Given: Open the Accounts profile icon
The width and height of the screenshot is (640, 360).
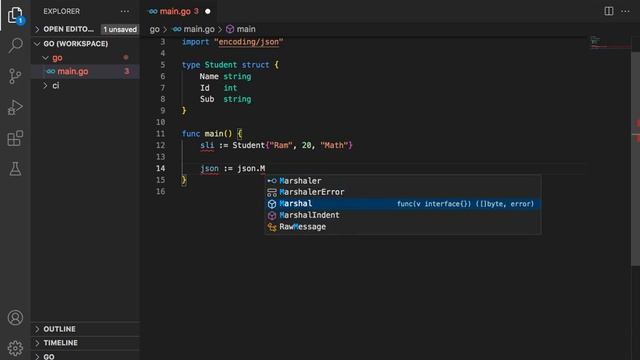Looking at the screenshot, I should pos(16,317).
